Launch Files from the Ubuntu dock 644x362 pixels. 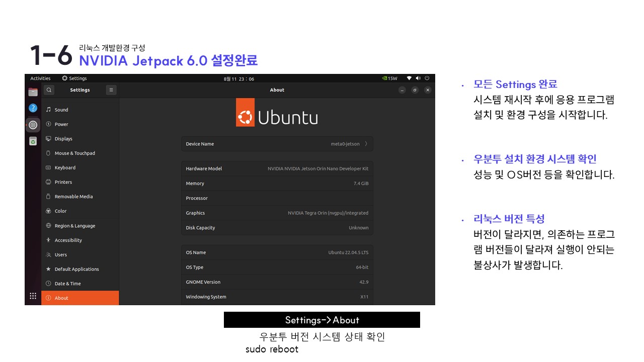point(33,92)
